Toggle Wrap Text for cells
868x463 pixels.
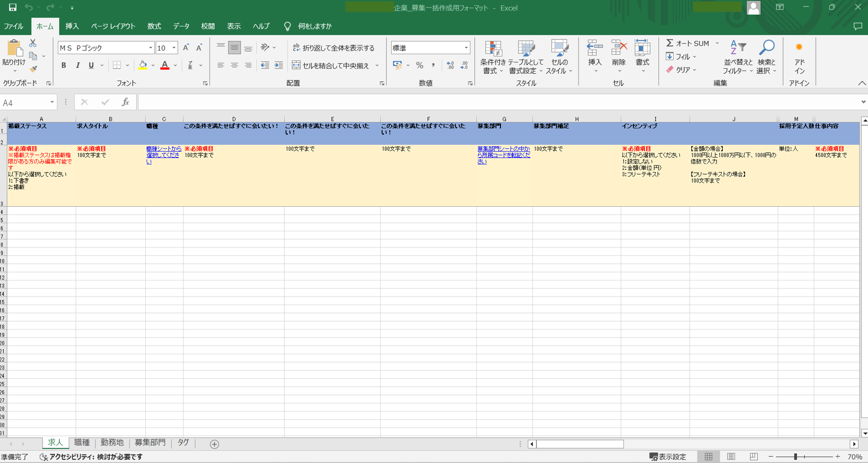coord(333,48)
